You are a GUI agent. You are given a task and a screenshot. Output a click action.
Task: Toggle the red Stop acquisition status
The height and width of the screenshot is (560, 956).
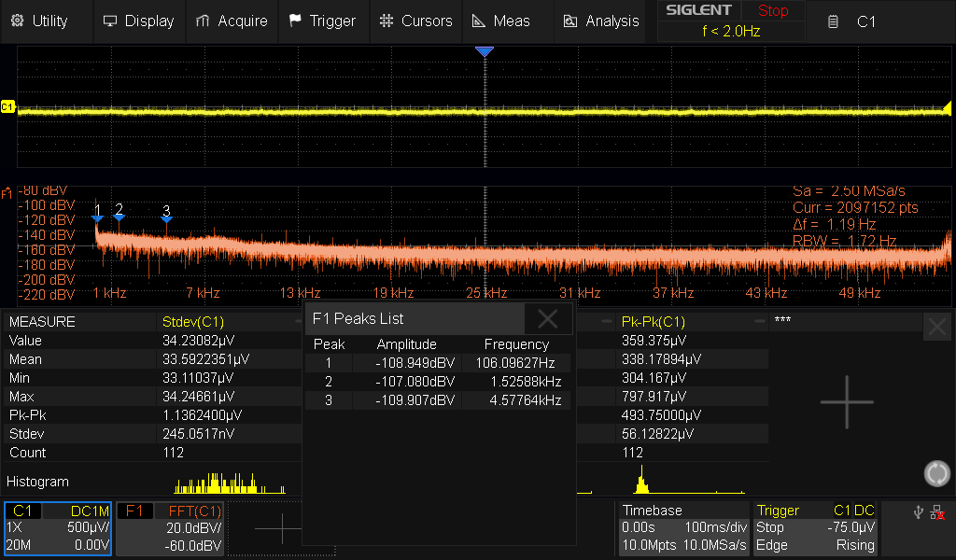(772, 11)
